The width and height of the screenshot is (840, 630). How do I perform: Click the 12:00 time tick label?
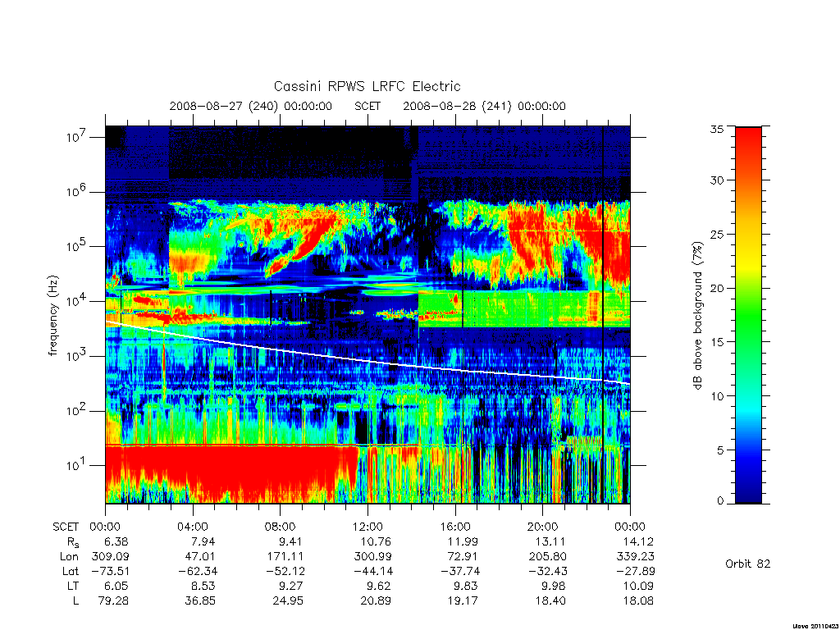tap(367, 527)
